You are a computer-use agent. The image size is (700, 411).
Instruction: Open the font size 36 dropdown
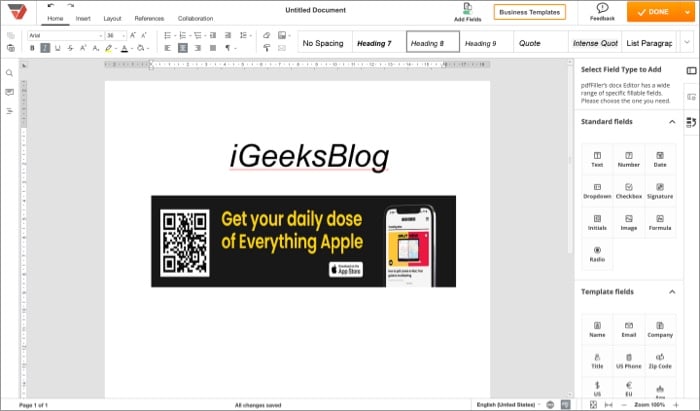116,35
